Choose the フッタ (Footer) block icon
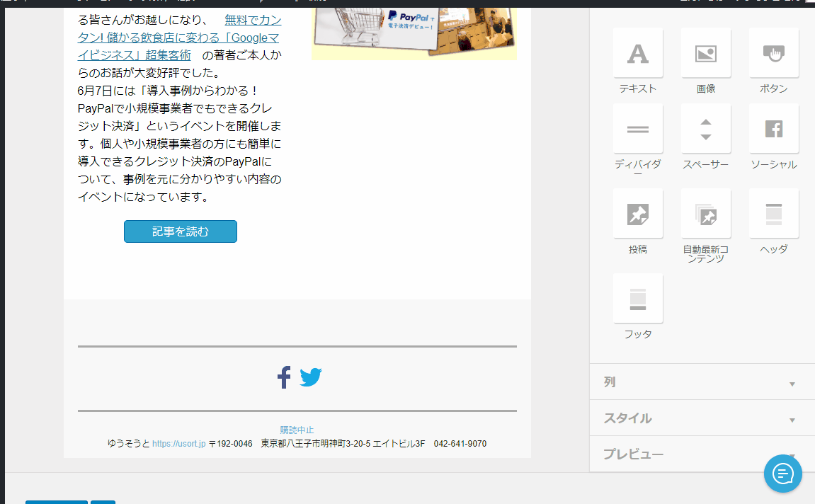Viewport: 815px width, 504px height. tap(638, 299)
